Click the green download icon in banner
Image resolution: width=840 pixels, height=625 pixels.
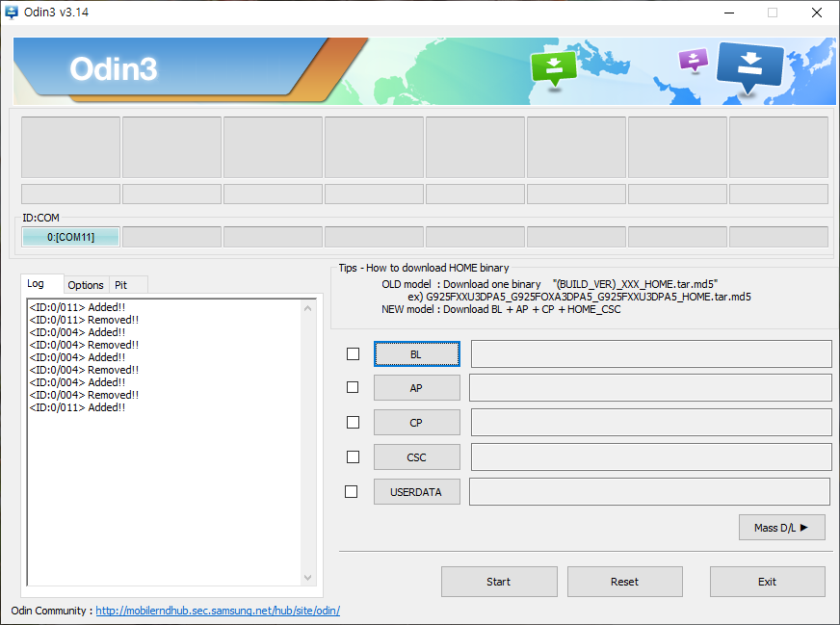coord(553,67)
